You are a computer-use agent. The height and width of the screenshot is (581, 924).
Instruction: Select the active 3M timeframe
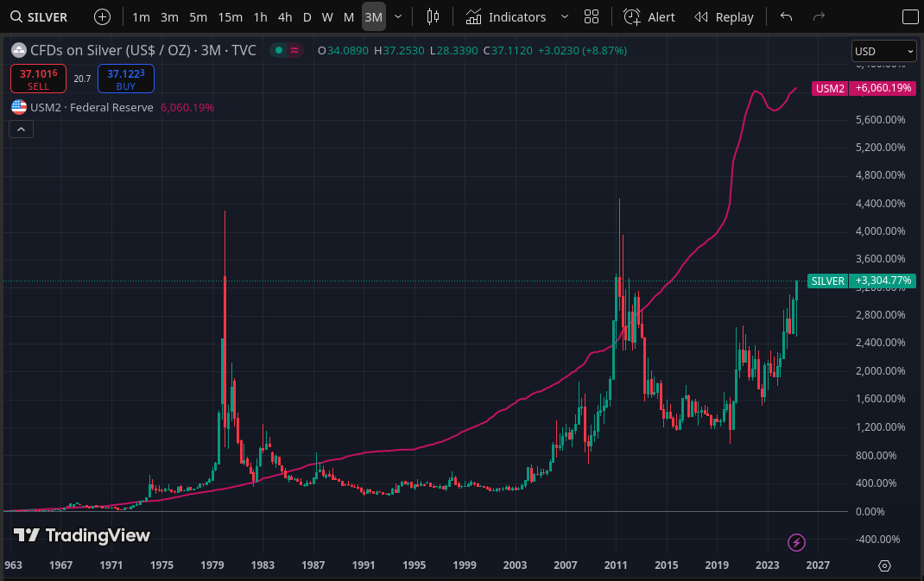(374, 17)
